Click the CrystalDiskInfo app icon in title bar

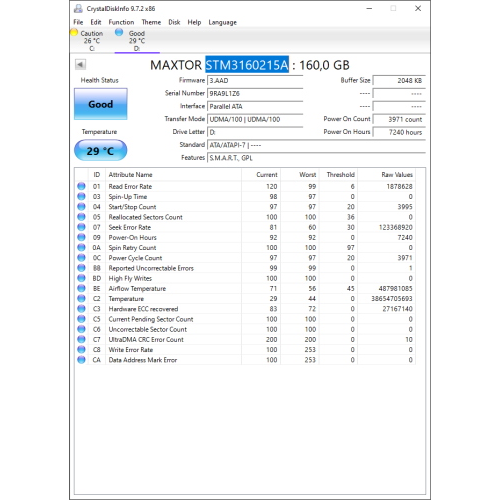coord(78,9)
